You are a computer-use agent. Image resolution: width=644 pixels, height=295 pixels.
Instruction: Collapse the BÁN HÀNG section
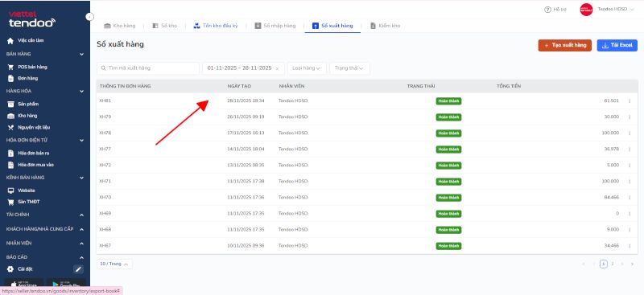[x=82, y=54]
